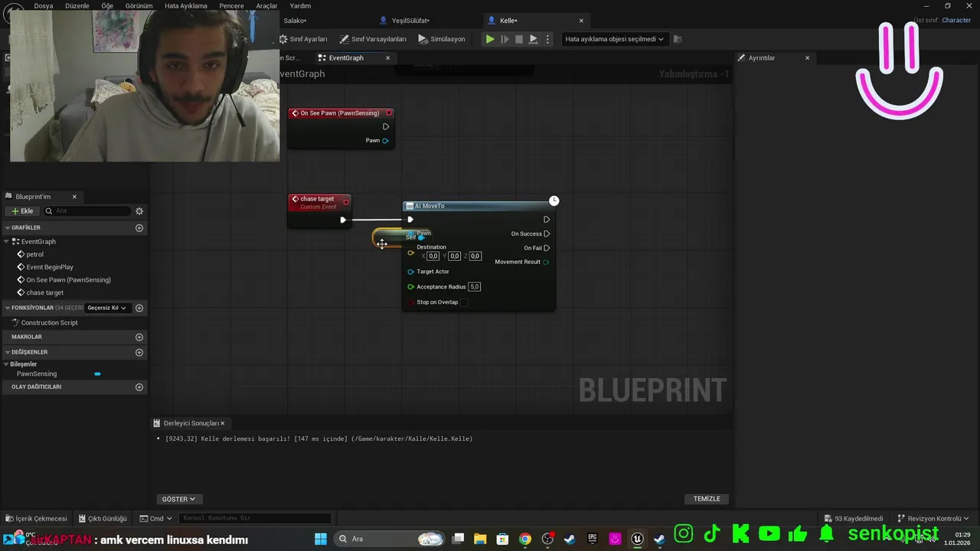Image resolution: width=980 pixels, height=551 pixels.
Task: Open İçerik Çekmecesi content drawer
Action: click(36, 519)
